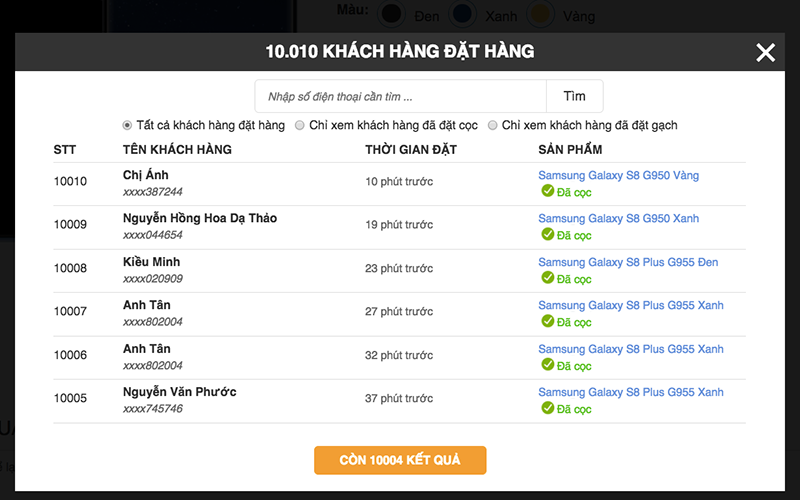
Task: Open Samsung Galaxy S8 G950 Xanh link
Action: coord(618,219)
